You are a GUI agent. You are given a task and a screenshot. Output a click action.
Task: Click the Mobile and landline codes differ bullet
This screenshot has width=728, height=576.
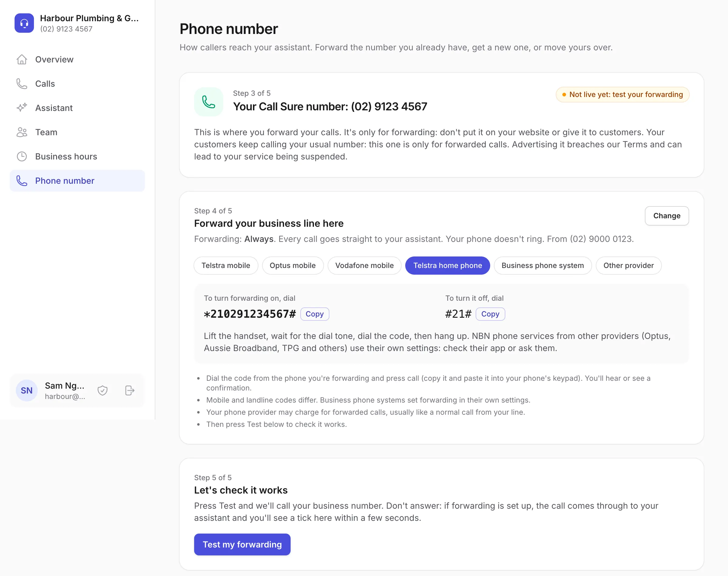coord(368,400)
